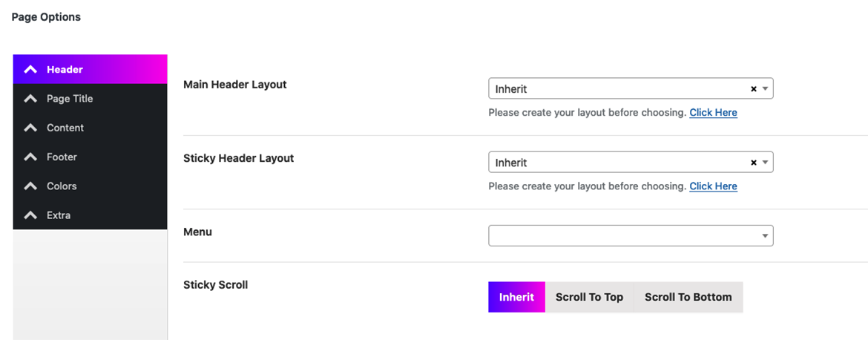Select Scroll To Top option
The height and width of the screenshot is (340, 868).
(x=589, y=298)
